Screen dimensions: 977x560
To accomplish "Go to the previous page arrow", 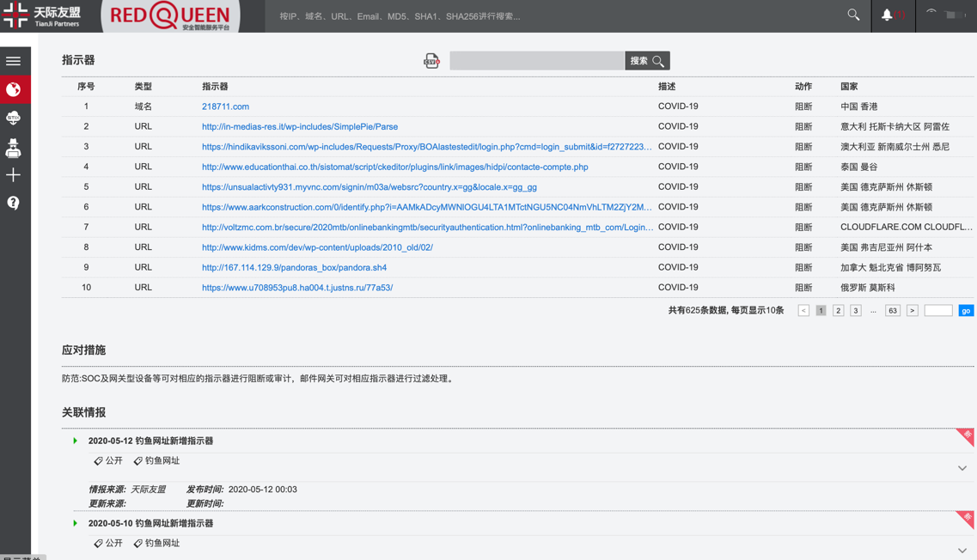I will pyautogui.click(x=803, y=310).
